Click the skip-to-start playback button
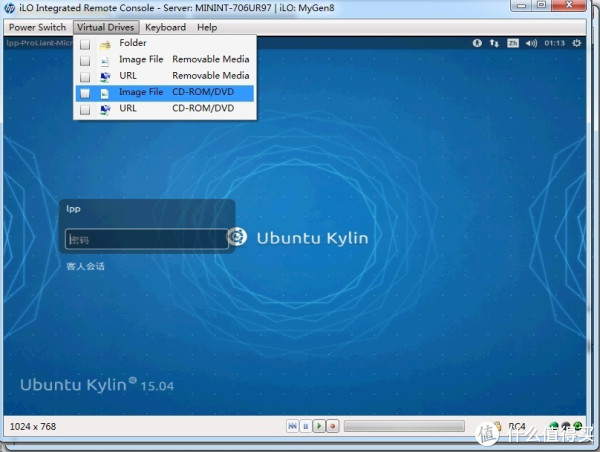The width and height of the screenshot is (600, 452). 292,427
